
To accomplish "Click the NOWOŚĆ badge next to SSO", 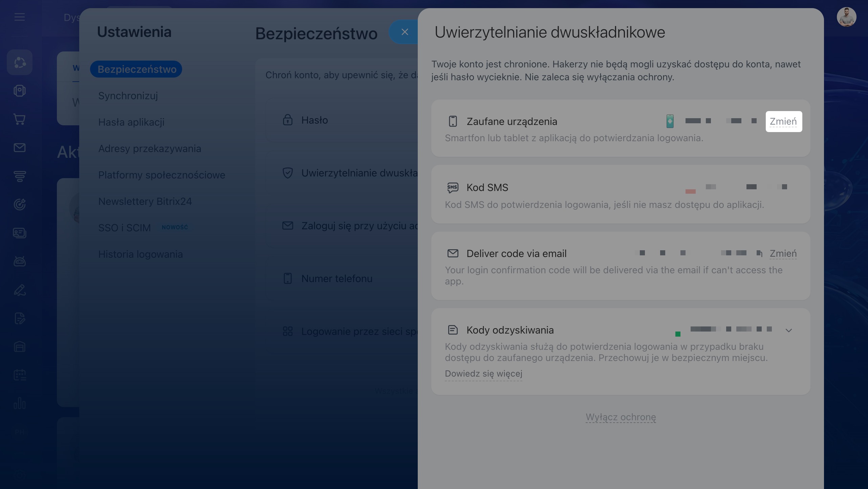I will tap(175, 227).
